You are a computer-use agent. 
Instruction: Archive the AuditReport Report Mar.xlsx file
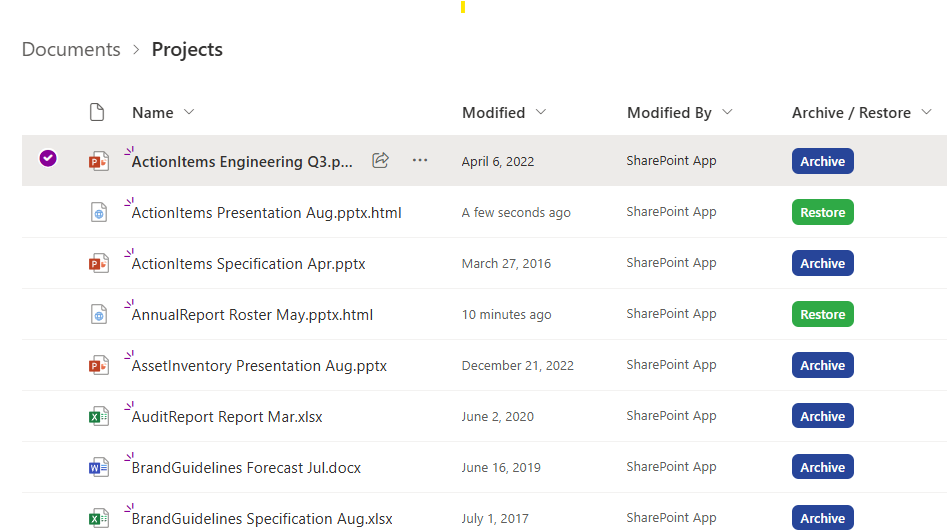pos(823,416)
